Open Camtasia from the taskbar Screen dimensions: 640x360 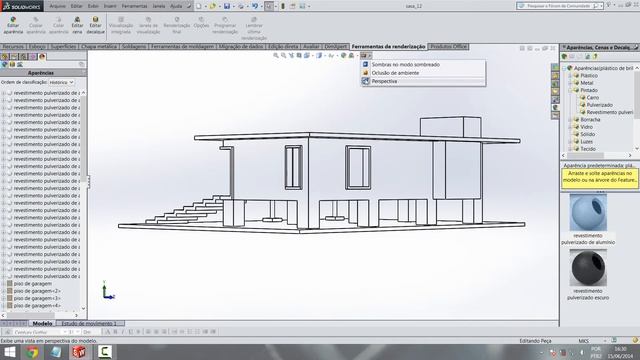pyautogui.click(x=104, y=352)
